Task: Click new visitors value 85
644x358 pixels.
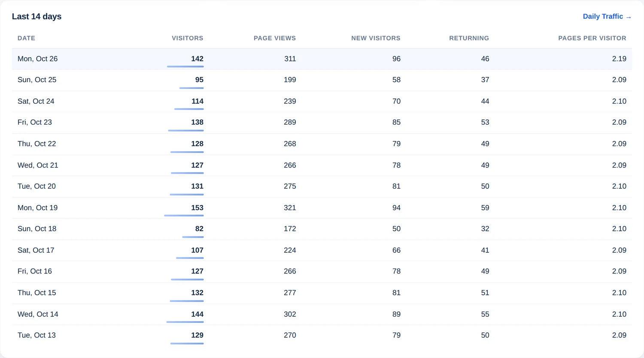Action: tap(396, 122)
